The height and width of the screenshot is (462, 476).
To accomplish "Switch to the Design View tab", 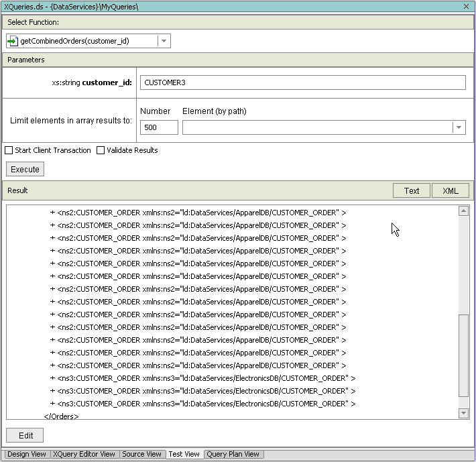I will (27, 454).
